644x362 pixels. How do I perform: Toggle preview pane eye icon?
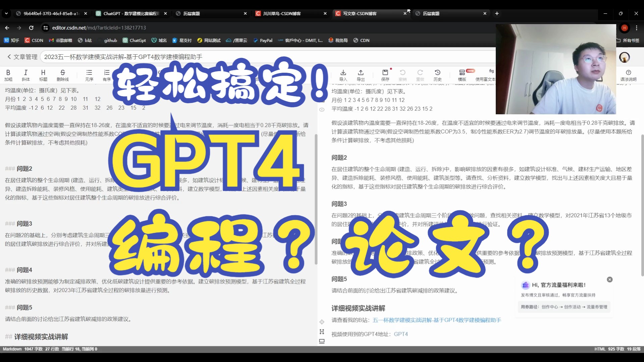(x=322, y=110)
